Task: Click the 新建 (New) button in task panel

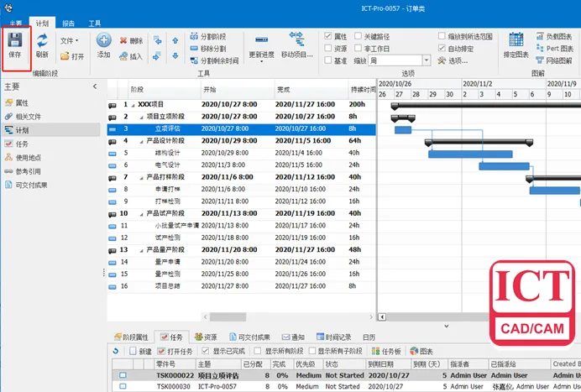Action: click(x=139, y=351)
